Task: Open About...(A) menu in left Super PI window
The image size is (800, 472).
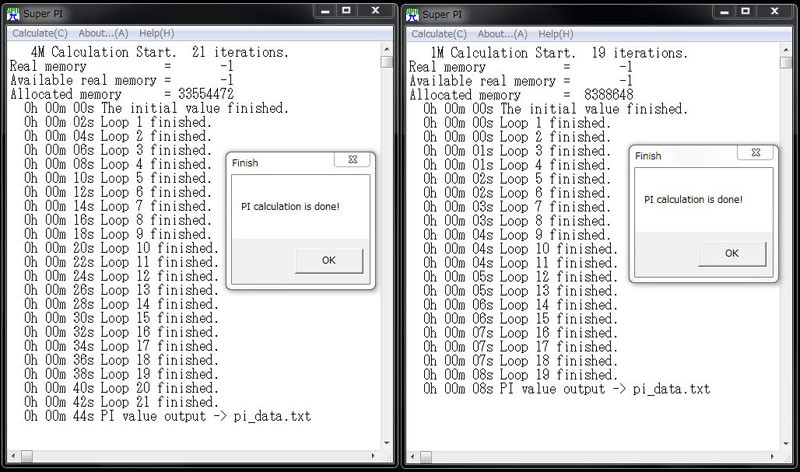Action: coord(103,33)
